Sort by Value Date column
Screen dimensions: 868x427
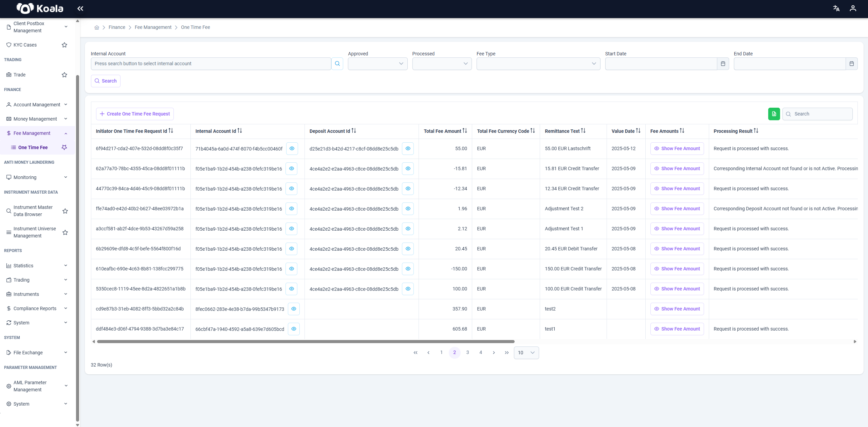coord(638,131)
